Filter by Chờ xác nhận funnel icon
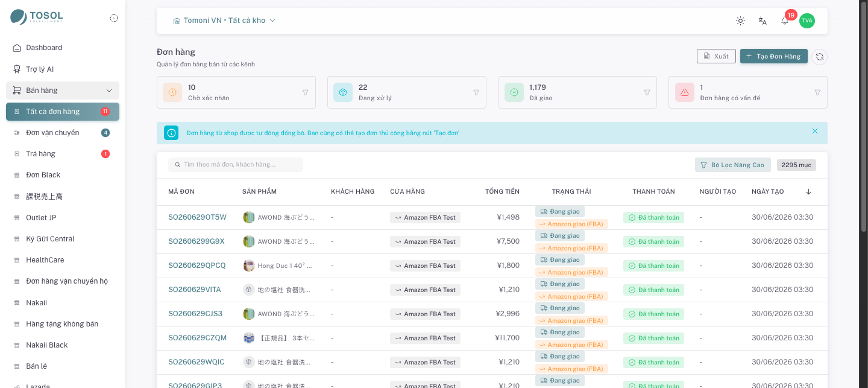Screen dimensions: 868x388 tap(305, 92)
